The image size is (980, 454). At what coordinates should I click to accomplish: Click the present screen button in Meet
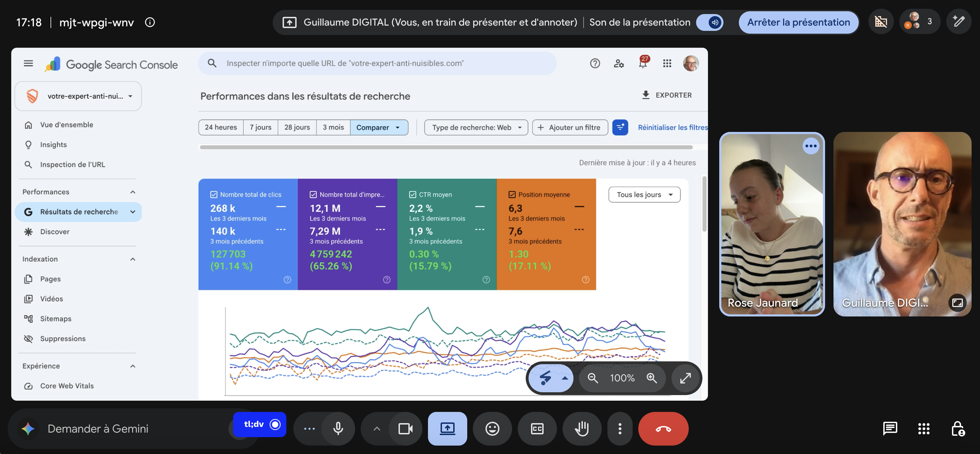447,428
